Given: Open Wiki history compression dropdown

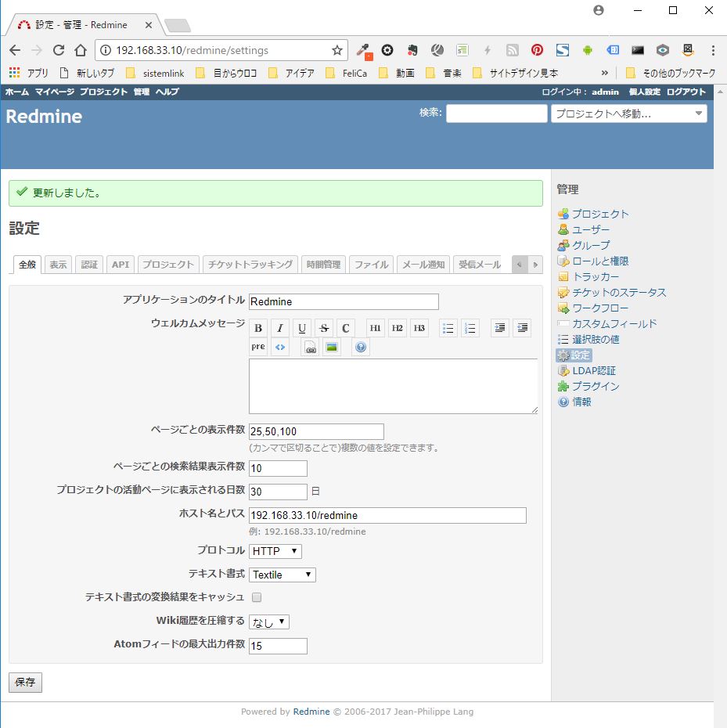Looking at the screenshot, I should click(269, 622).
